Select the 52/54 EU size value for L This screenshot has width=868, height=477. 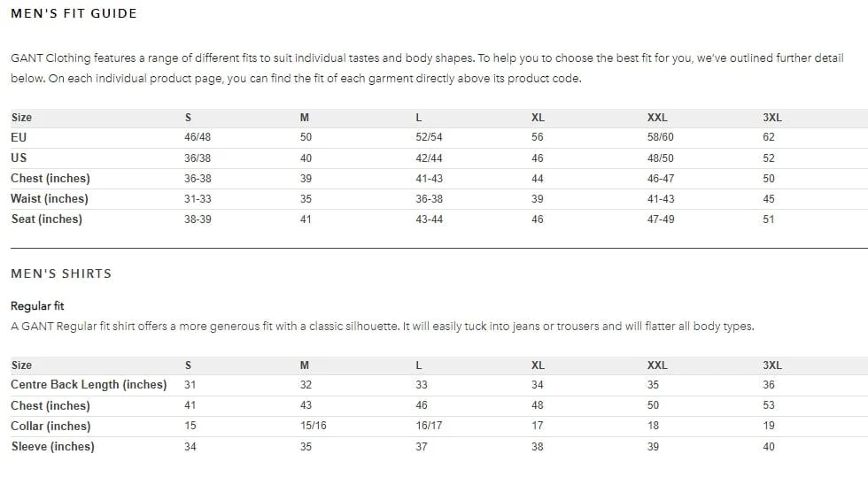[429, 137]
